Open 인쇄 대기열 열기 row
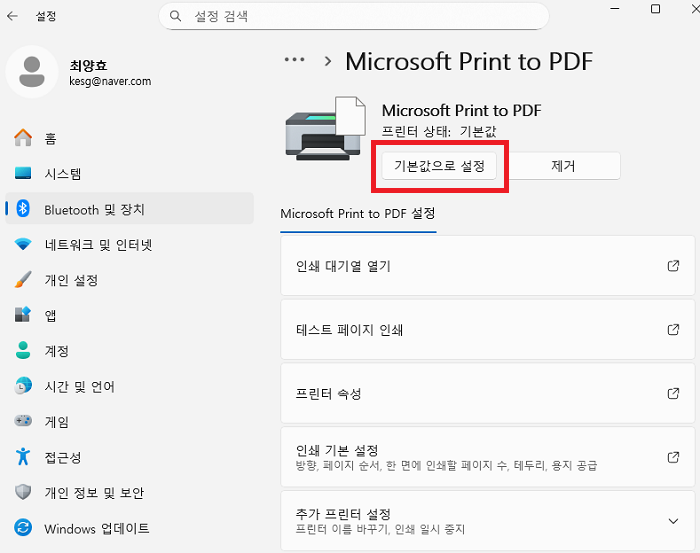Viewport: 700px width, 553px height. [488, 266]
